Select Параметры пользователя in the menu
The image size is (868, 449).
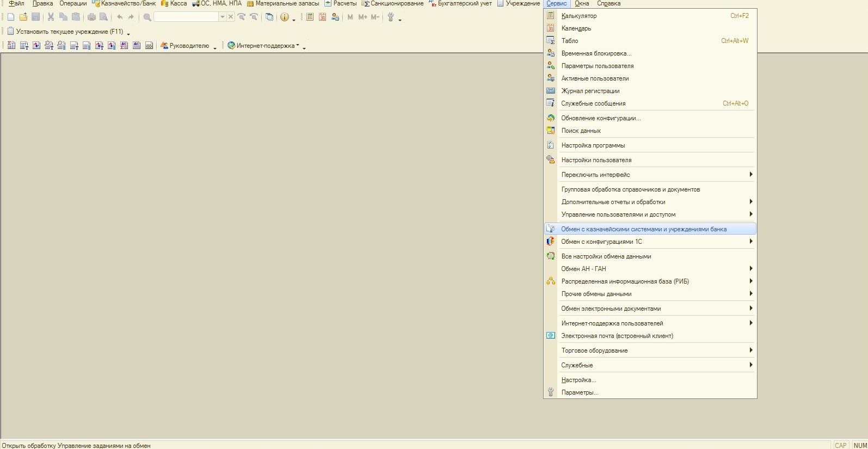[x=597, y=66]
